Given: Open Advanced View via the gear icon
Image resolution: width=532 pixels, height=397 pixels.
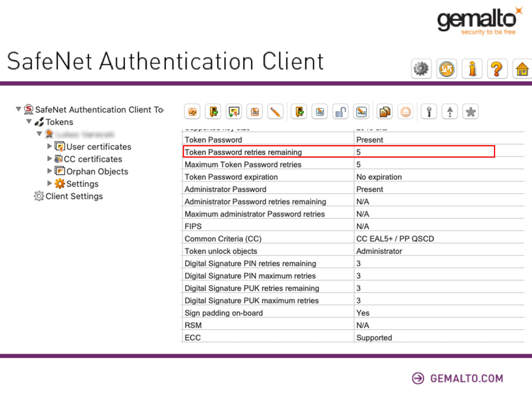Looking at the screenshot, I should click(x=421, y=69).
